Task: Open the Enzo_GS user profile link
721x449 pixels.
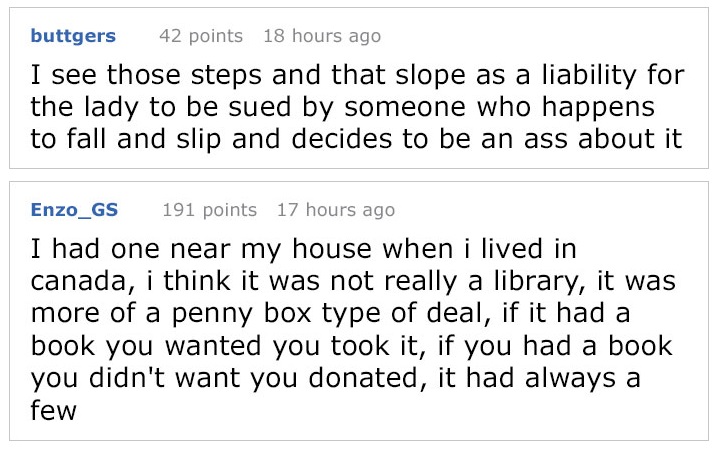Action: coord(74,210)
